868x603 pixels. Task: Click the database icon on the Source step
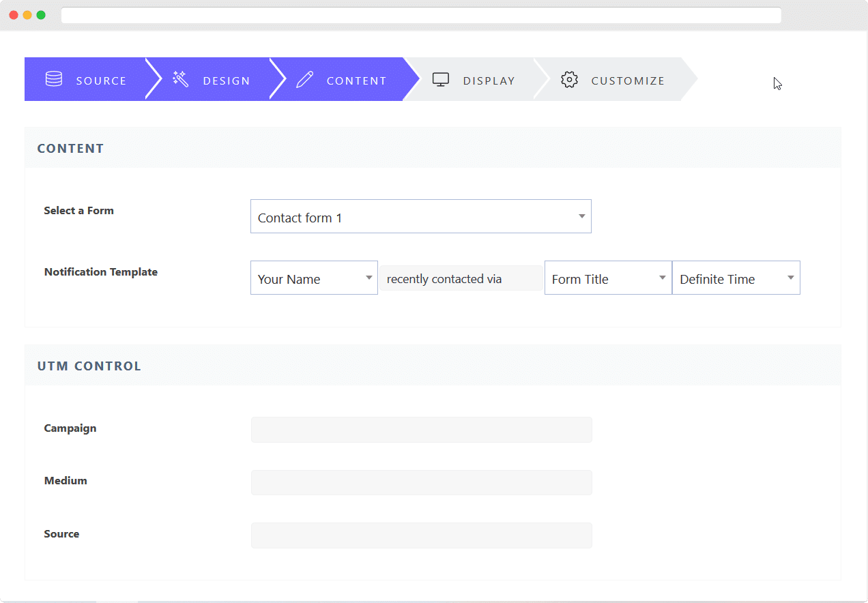point(54,80)
